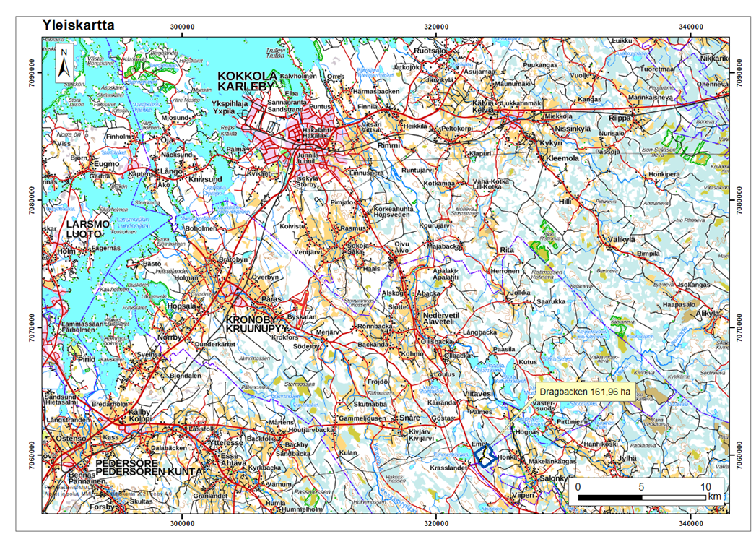This screenshot has height=534, width=756.
Task: Click the LARSMO LUOTO municipality label
Action: 90,229
